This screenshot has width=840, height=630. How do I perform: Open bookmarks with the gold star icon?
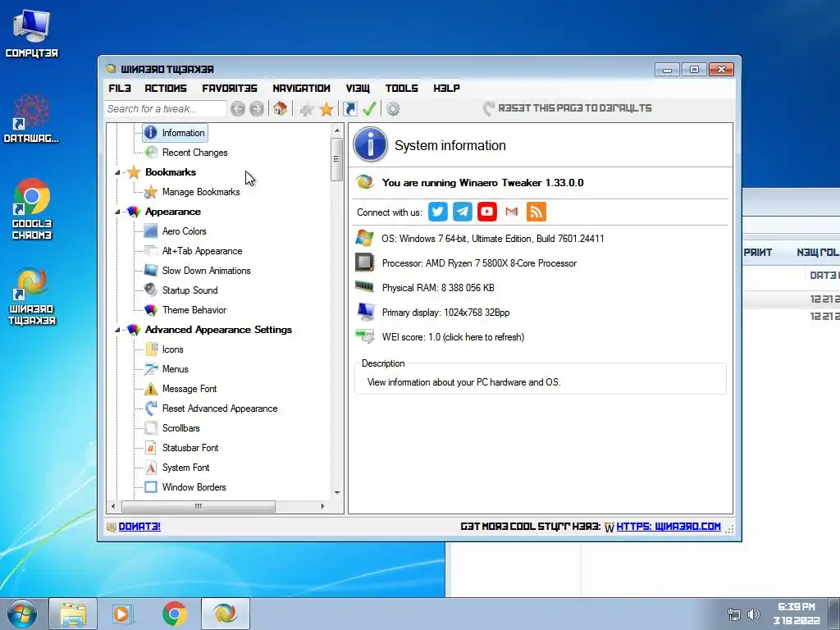coord(326,109)
